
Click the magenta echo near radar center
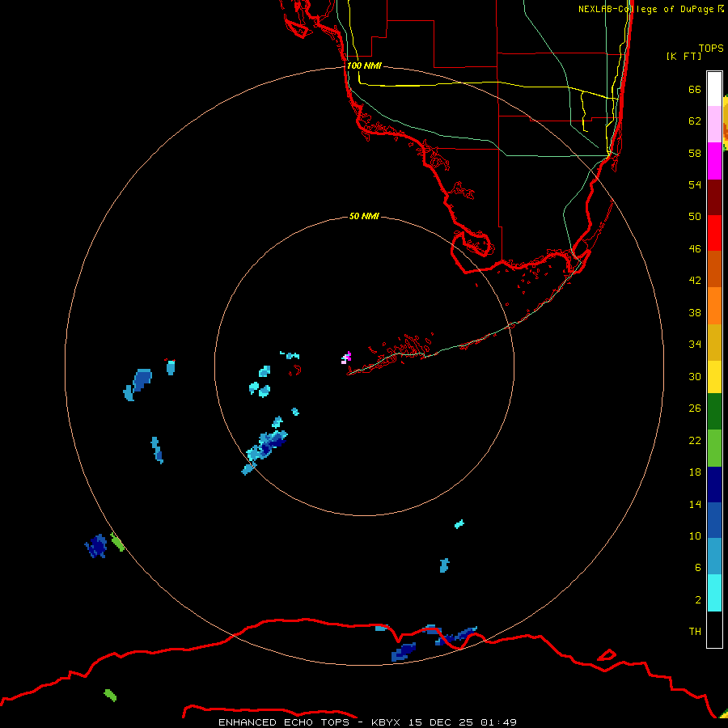(346, 358)
